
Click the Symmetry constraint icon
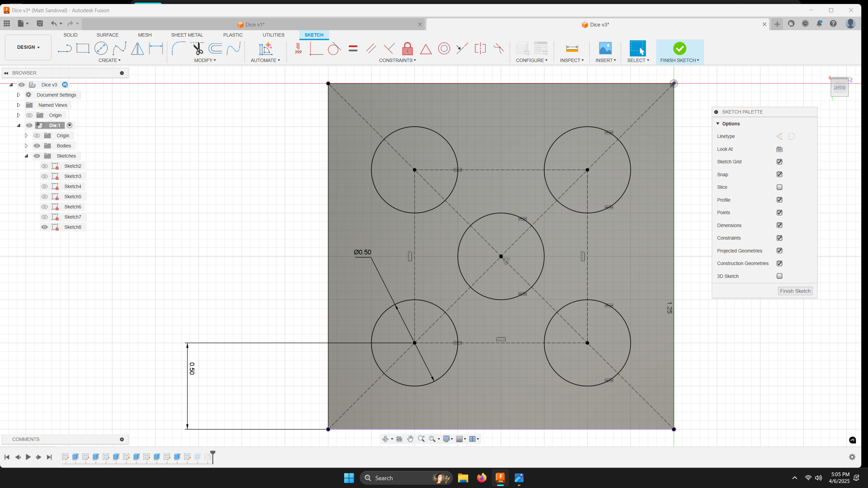(x=480, y=48)
